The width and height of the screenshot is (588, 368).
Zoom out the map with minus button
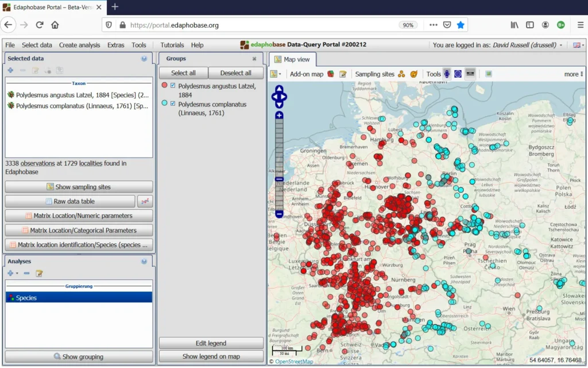point(279,214)
